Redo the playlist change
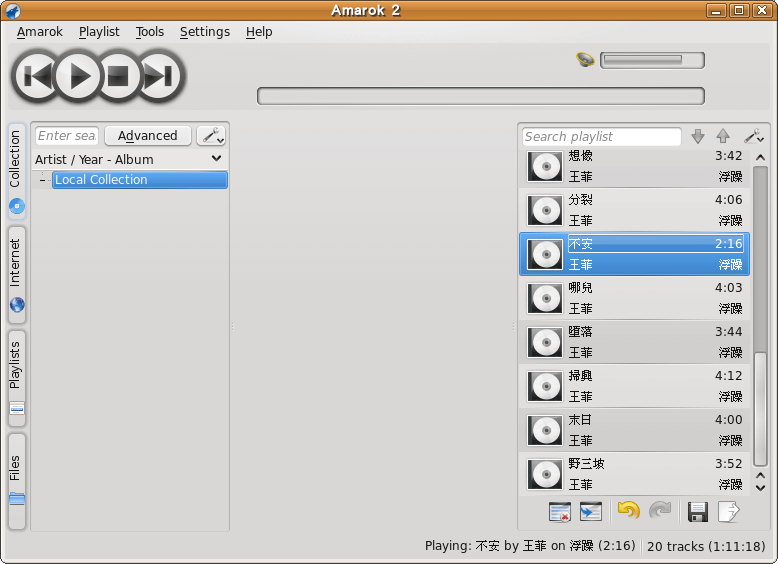Image resolution: width=778 pixels, height=564 pixels. (660, 510)
